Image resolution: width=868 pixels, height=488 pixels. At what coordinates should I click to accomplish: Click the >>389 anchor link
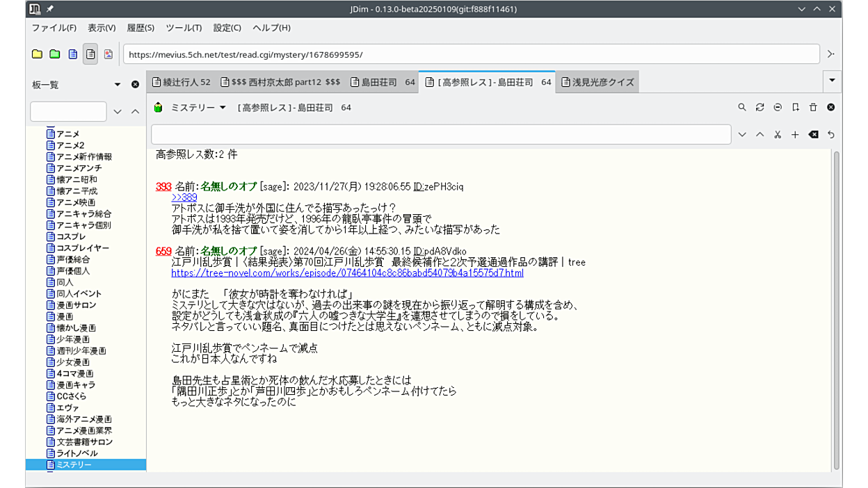(184, 197)
